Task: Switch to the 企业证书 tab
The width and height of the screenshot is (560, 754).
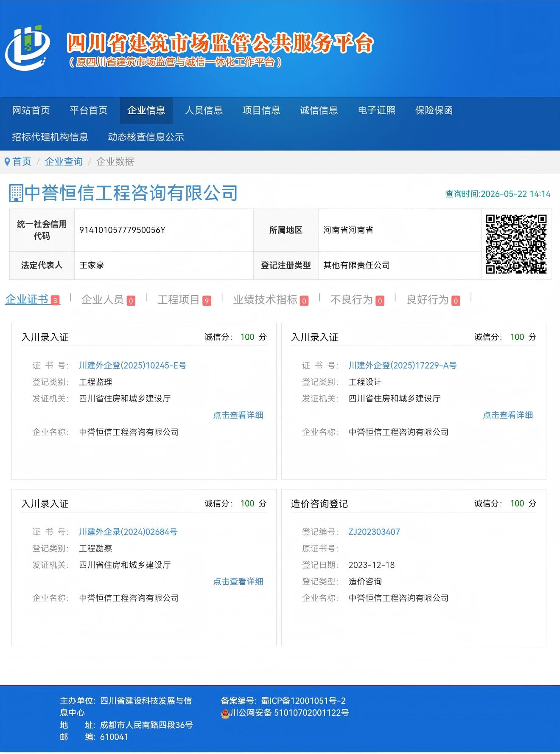Action: [x=32, y=300]
